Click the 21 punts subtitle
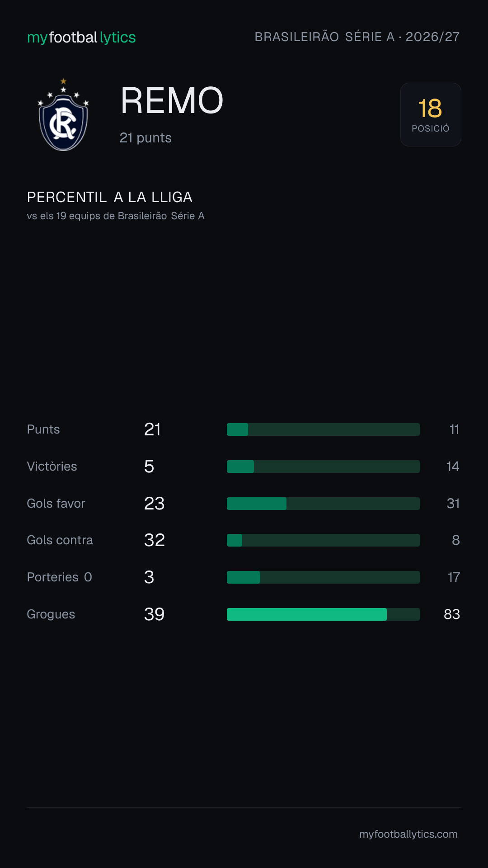Image resolution: width=488 pixels, height=868 pixels. 145,138
